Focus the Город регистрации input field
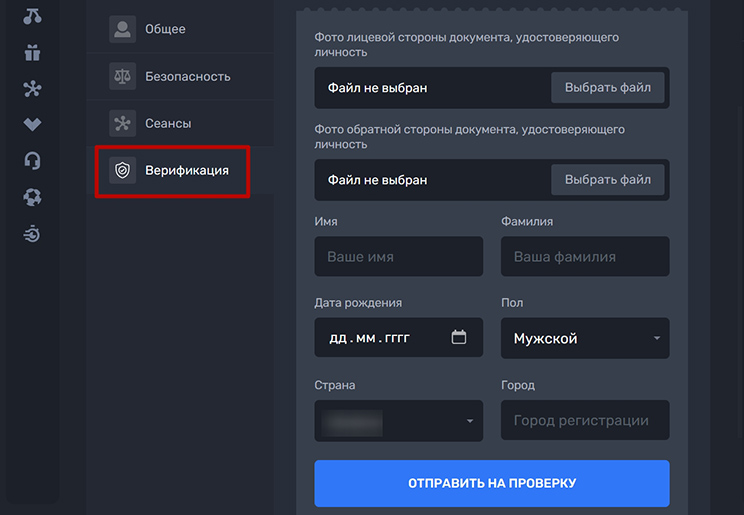Image resolution: width=744 pixels, height=515 pixels. (585, 421)
